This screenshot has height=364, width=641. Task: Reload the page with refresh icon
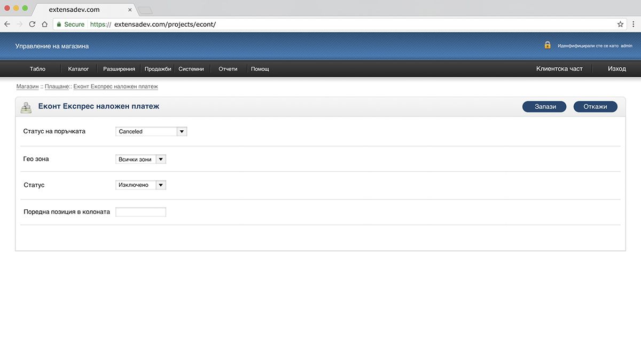point(32,24)
